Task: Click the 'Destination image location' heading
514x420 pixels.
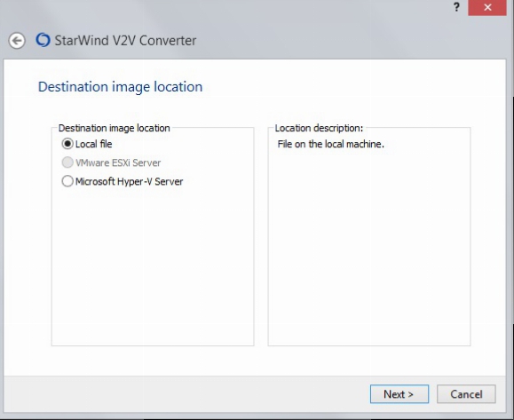Action: tap(121, 87)
